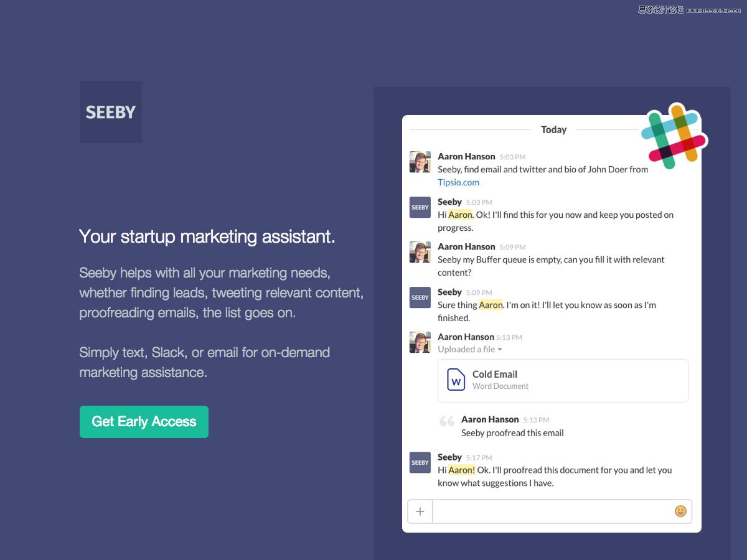Click the Seeby avatar at 5:03 PM
Image resolution: width=747 pixels, height=560 pixels.
click(x=420, y=207)
